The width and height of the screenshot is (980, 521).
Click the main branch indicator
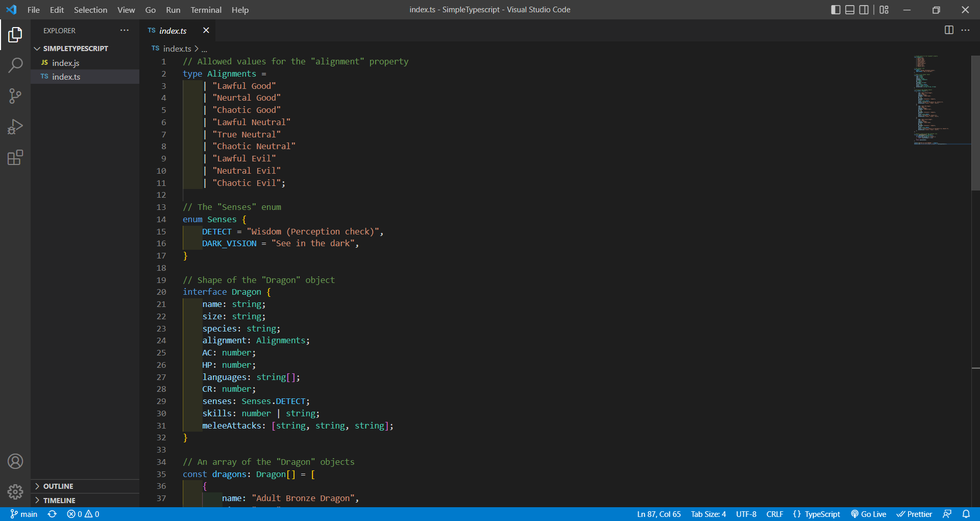click(24, 514)
